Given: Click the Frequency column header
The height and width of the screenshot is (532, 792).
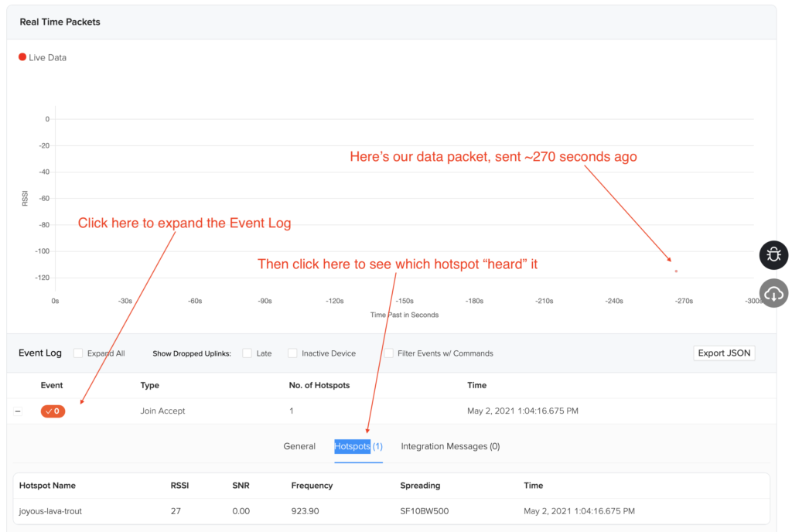Looking at the screenshot, I should (x=312, y=486).
